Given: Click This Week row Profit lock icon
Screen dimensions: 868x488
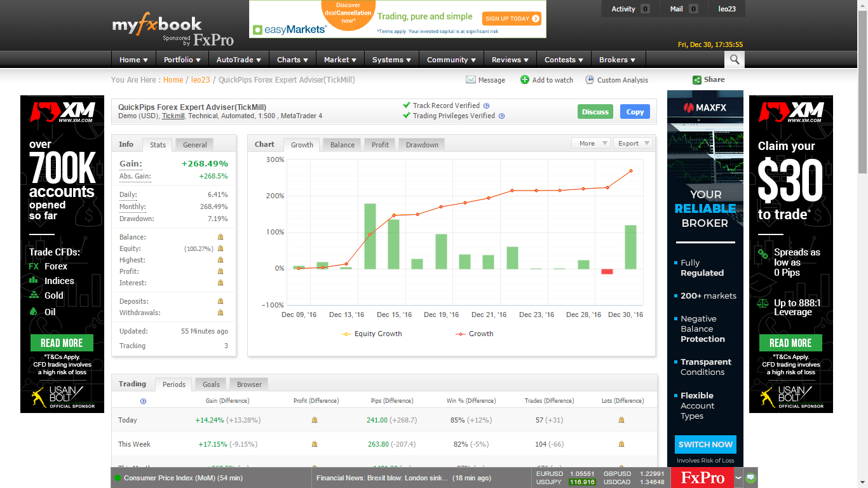Looking at the screenshot, I should pyautogui.click(x=315, y=444).
